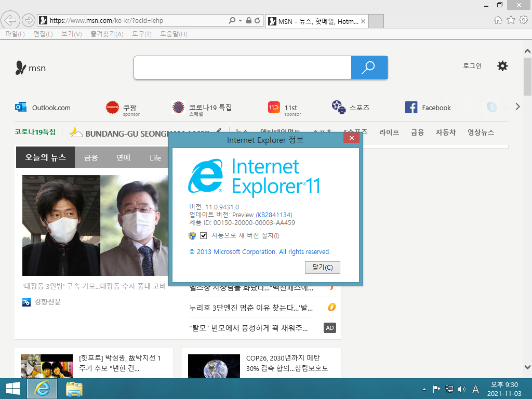Switch to 오늘의 뉴스 tab

[46, 157]
